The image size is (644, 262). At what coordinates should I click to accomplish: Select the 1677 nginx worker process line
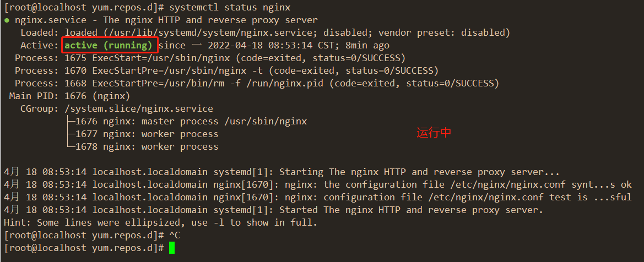click(x=144, y=134)
